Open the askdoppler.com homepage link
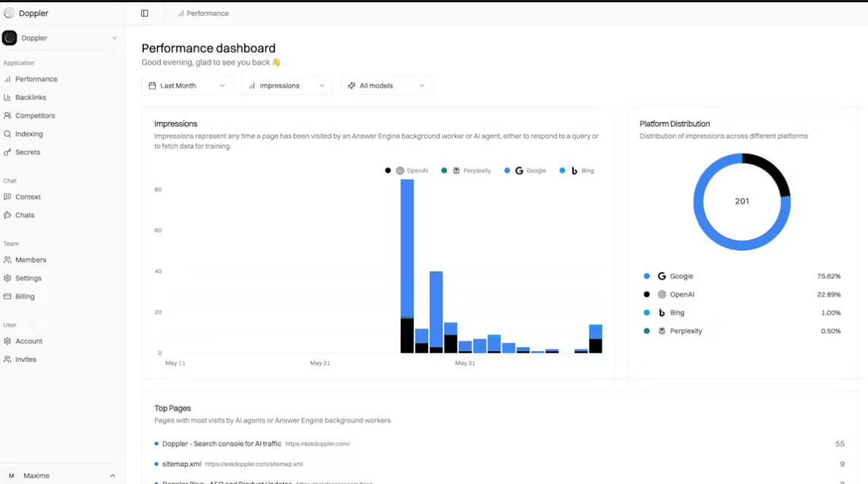 tap(317, 444)
